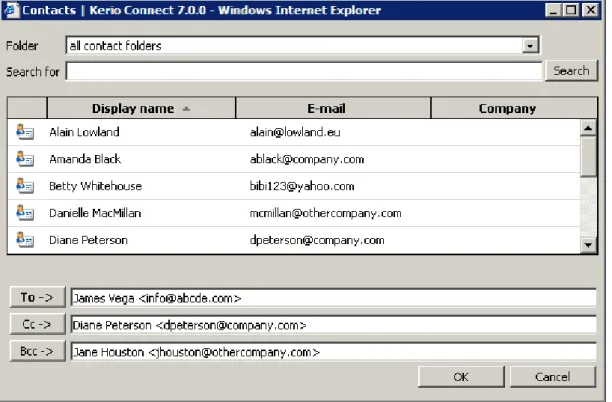Click contact icon beside Alain Lowland
Screen dimensions: 612x402
pyautogui.click(x=25, y=132)
